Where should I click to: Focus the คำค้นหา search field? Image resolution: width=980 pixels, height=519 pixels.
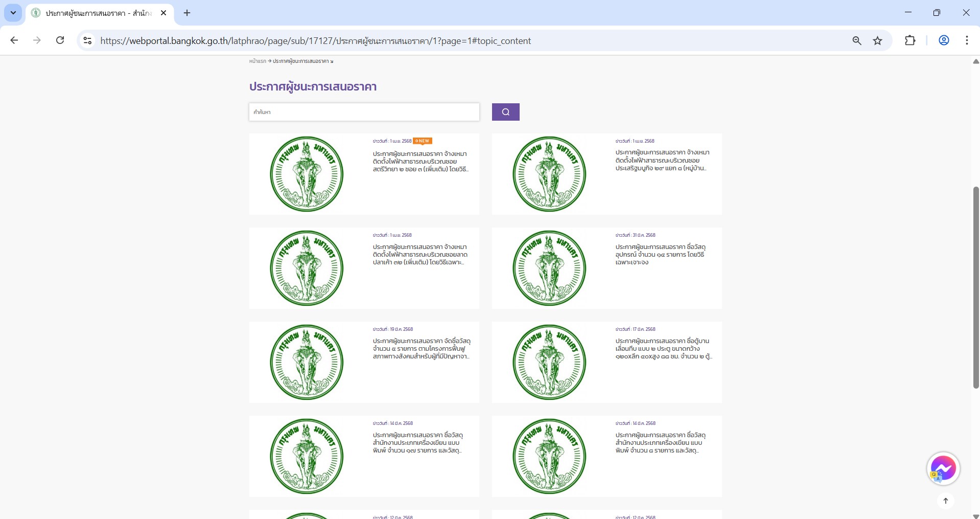(364, 112)
